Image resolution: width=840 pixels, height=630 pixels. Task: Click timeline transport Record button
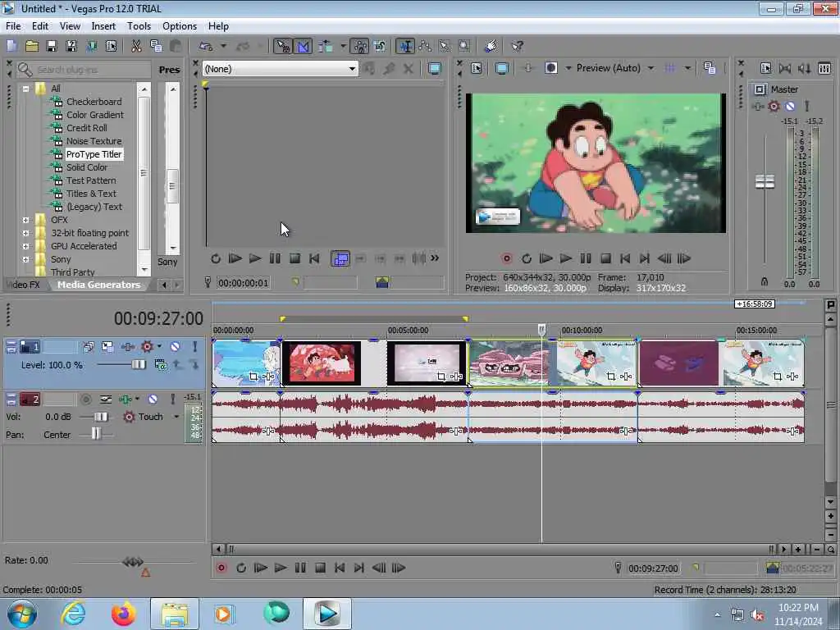click(221, 568)
